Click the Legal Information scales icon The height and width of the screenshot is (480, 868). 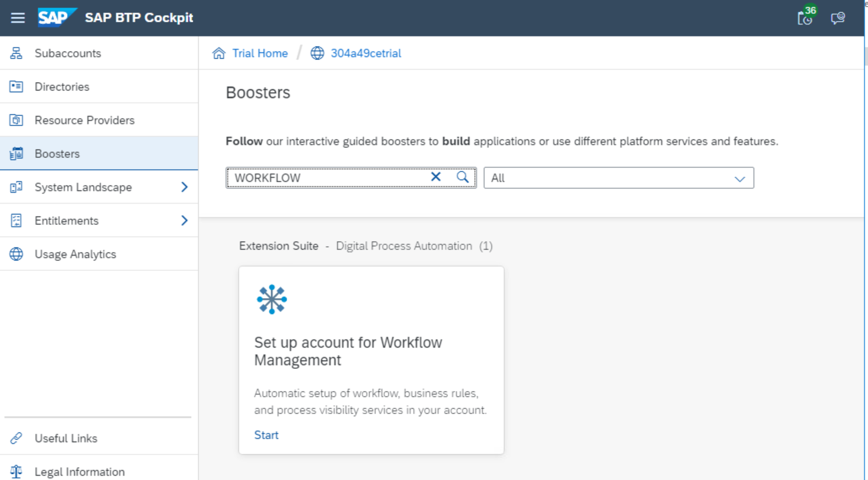point(16,472)
